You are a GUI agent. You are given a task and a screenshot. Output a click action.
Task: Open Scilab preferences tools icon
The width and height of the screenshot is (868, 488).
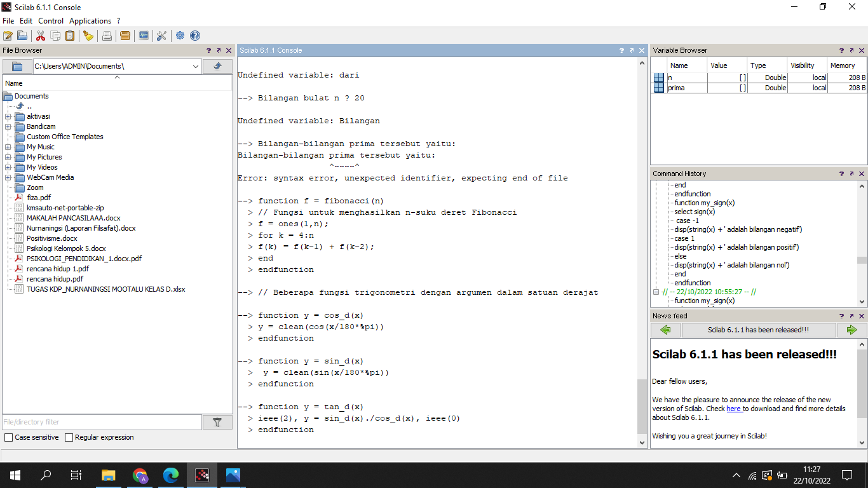point(161,36)
